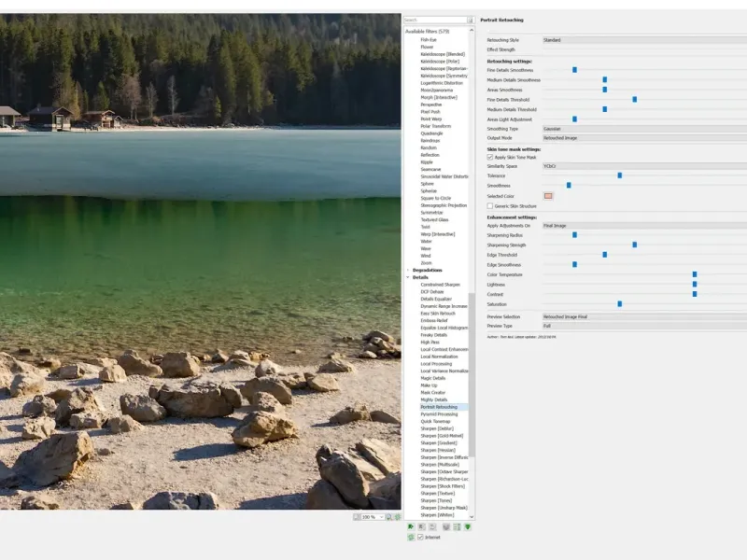747x560 pixels.
Task: Open the Similarity Space dropdown
Action: 644,166
